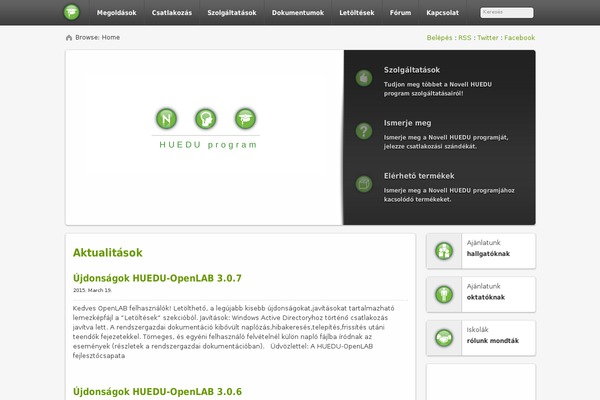Open the Ismerje meg heading
This screenshot has width=600, height=400.
pos(408,123)
